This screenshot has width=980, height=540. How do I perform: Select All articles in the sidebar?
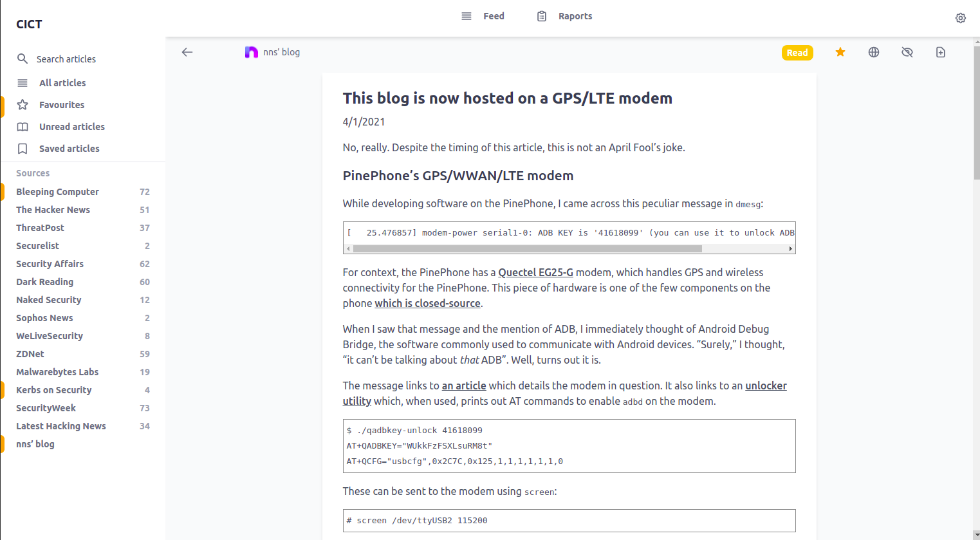[x=62, y=82]
